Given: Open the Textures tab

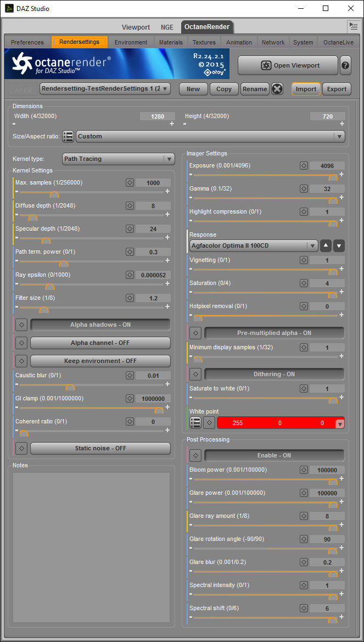Looking at the screenshot, I should pos(204,42).
